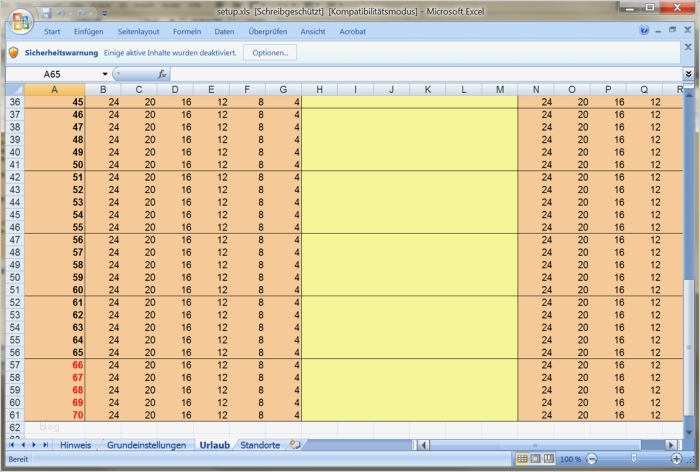Close the security warning message bar
Image resolution: width=700 pixels, height=472 pixels.
[x=688, y=46]
